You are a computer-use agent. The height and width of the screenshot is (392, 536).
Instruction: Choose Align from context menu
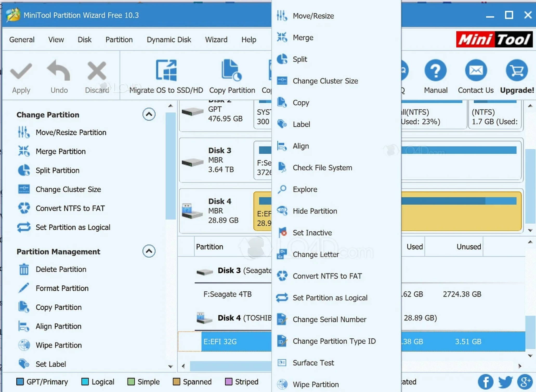pyautogui.click(x=336, y=146)
